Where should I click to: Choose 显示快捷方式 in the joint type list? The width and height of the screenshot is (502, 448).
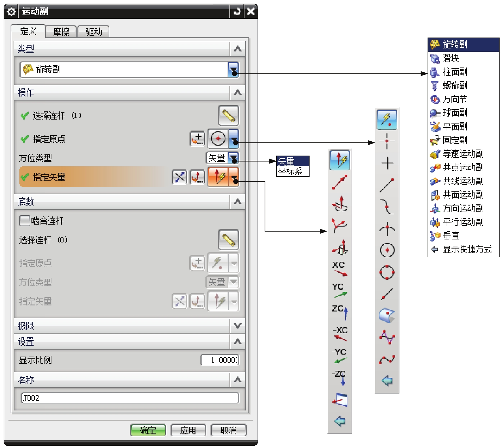463,249
